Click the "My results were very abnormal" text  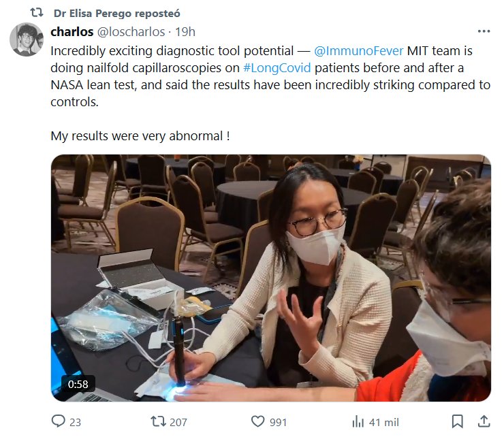click(140, 135)
